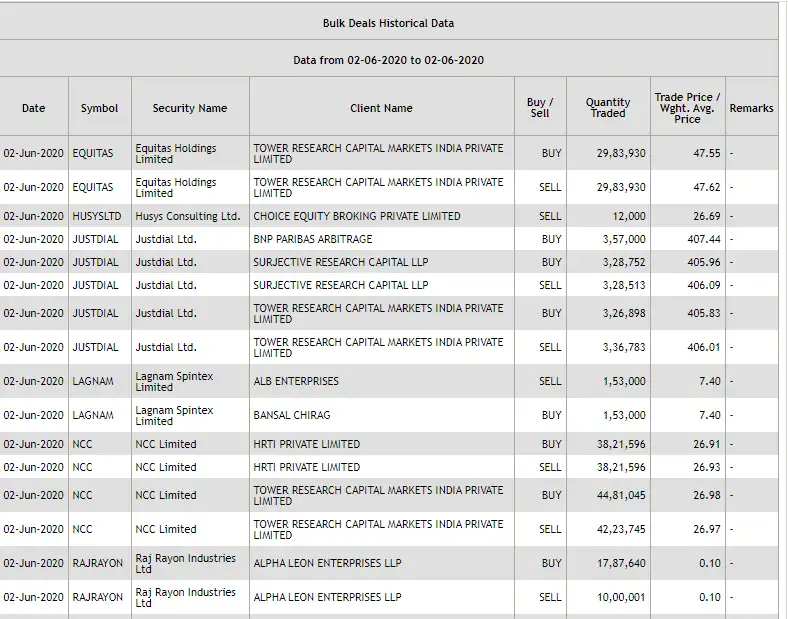Select the Remarks column header

pyautogui.click(x=751, y=108)
